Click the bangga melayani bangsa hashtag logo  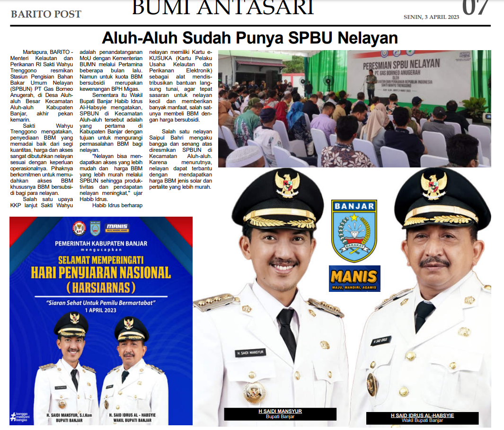[20, 417]
